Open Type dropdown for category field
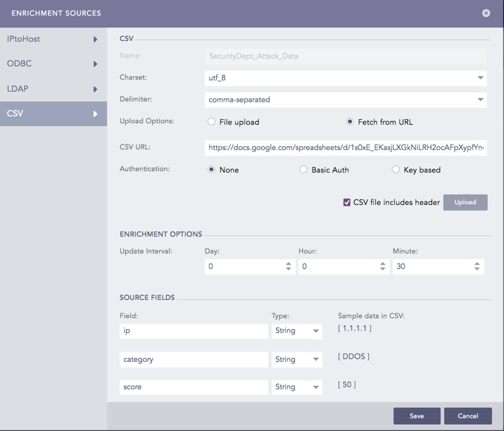Screen dimensions: 504x431 pyautogui.click(x=296, y=360)
